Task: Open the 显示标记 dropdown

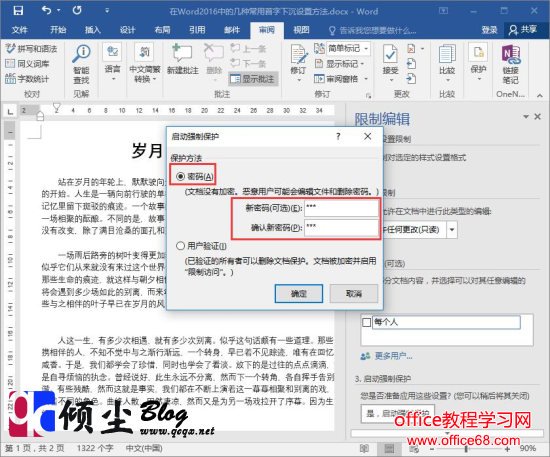Action: click(x=340, y=64)
